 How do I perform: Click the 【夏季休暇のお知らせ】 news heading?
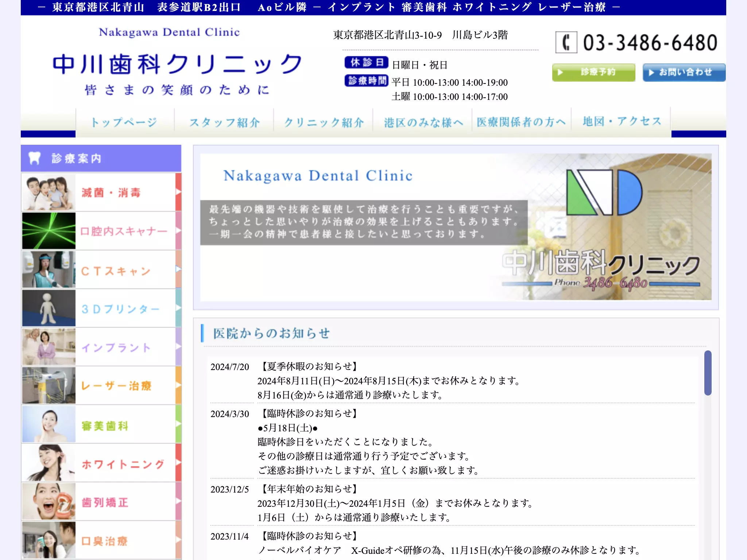coord(309,366)
